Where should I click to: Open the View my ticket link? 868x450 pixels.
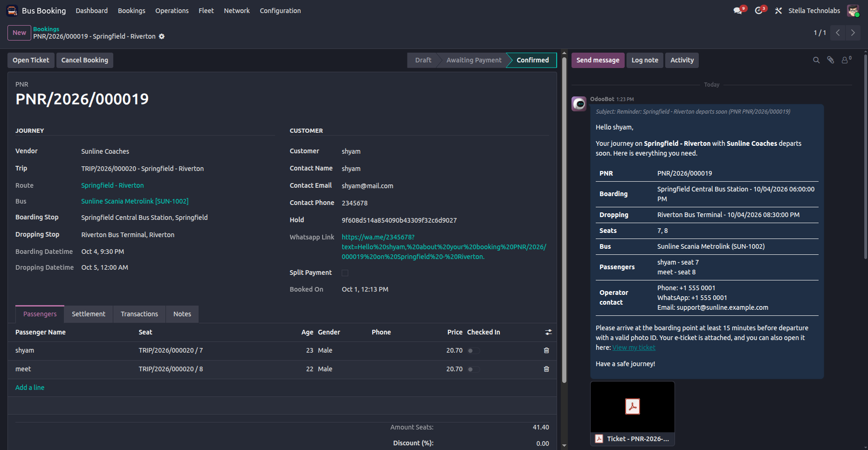coord(634,348)
